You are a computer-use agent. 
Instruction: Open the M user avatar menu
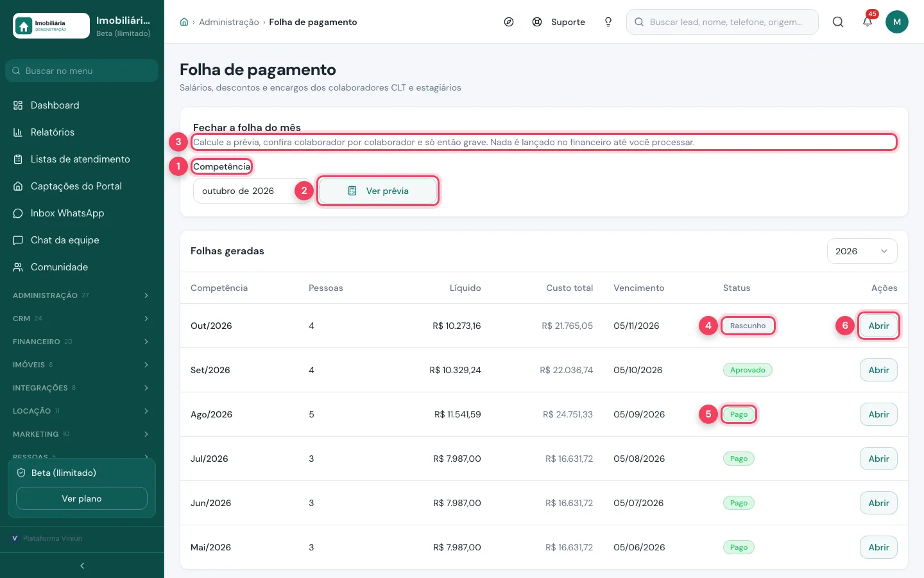(897, 22)
